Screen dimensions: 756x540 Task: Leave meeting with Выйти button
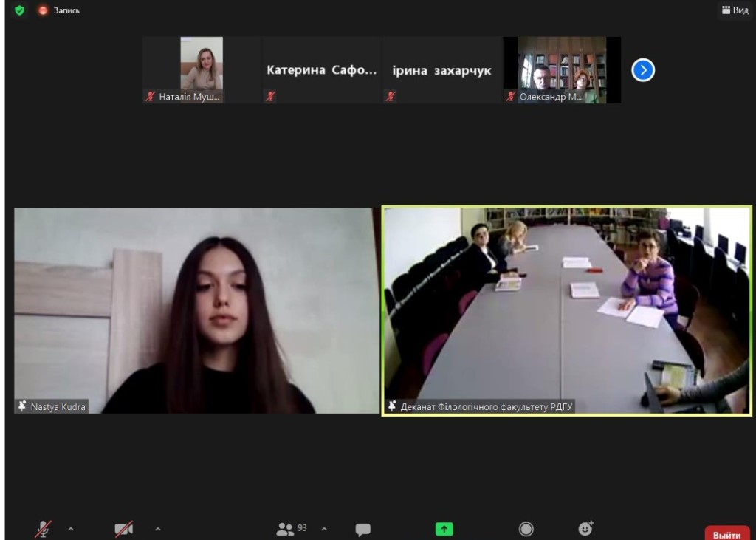(x=727, y=534)
